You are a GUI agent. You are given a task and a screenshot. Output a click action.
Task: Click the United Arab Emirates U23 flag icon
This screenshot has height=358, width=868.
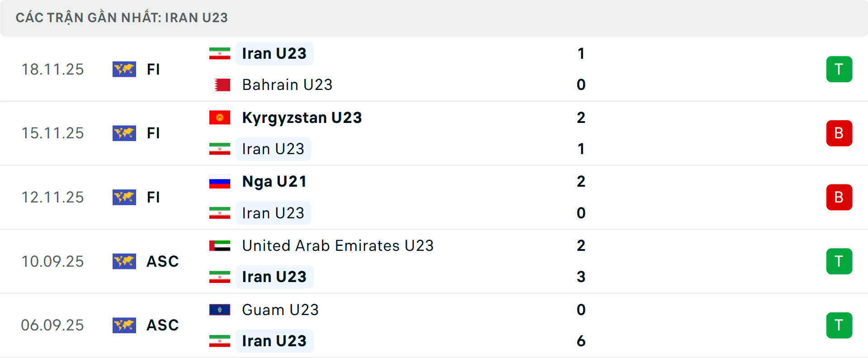220,246
